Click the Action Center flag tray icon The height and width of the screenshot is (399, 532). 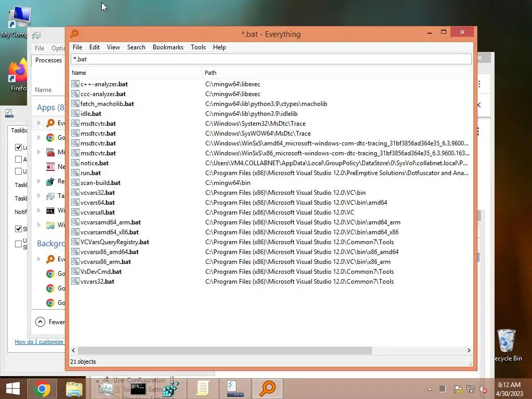pos(458,389)
